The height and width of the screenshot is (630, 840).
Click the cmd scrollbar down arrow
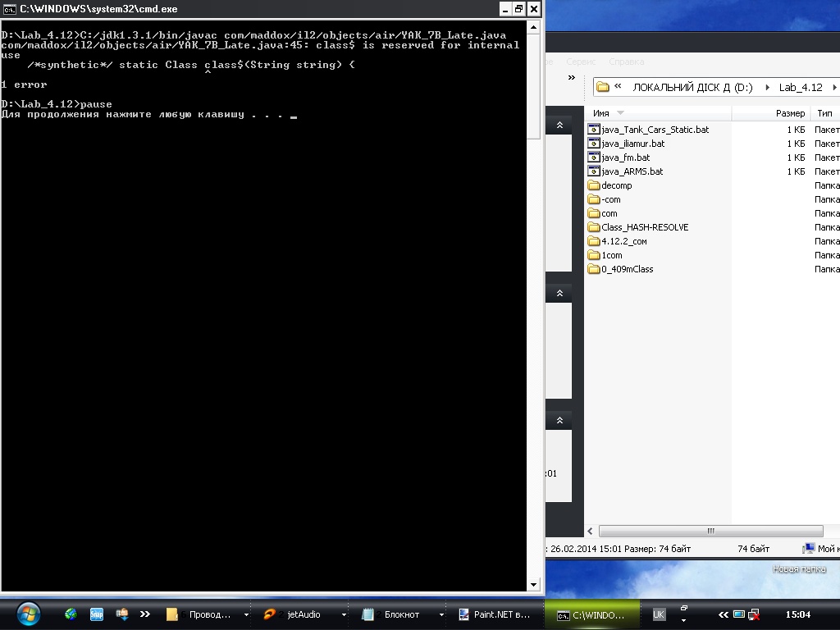click(x=533, y=584)
